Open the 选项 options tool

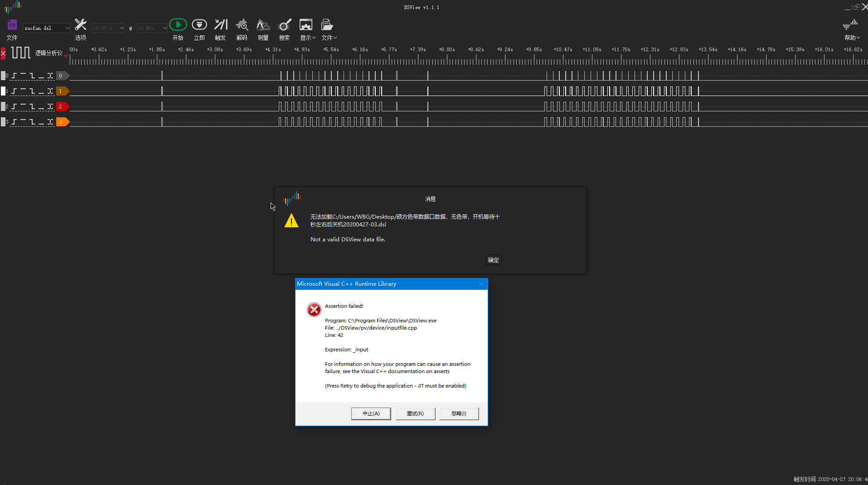[x=80, y=28]
